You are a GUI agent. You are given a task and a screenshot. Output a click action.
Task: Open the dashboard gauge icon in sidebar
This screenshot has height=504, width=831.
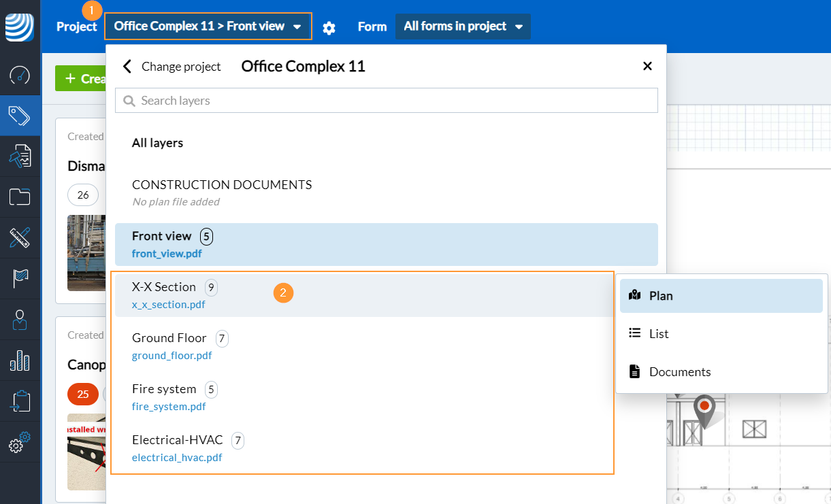20,75
